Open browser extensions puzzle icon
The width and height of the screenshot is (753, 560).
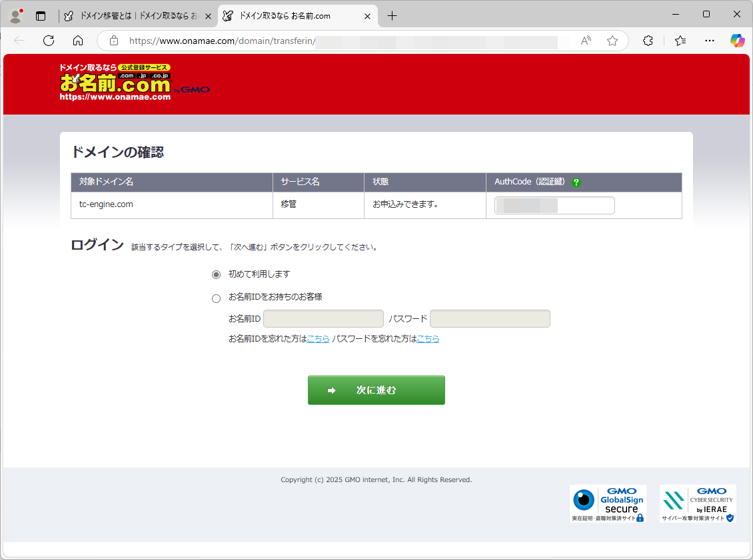click(648, 41)
